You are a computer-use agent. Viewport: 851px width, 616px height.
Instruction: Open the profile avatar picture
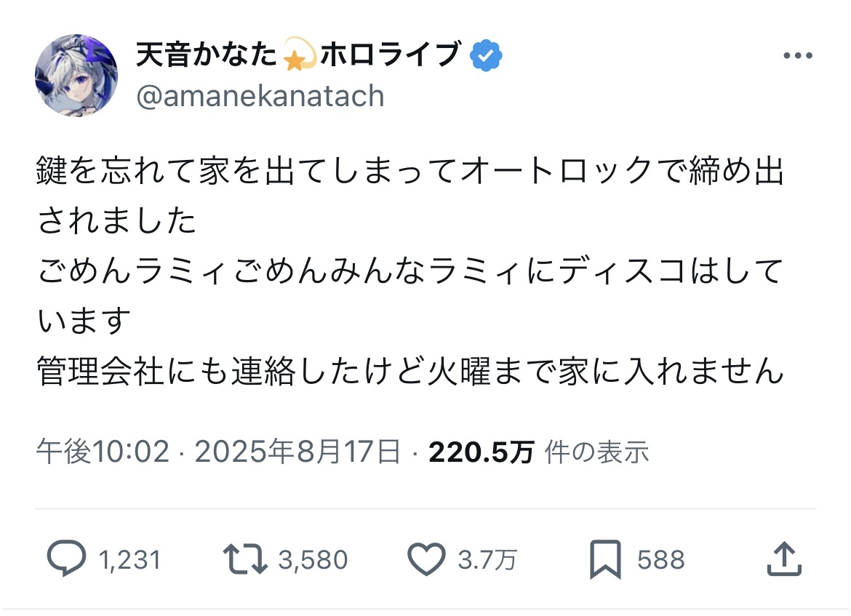point(76,75)
